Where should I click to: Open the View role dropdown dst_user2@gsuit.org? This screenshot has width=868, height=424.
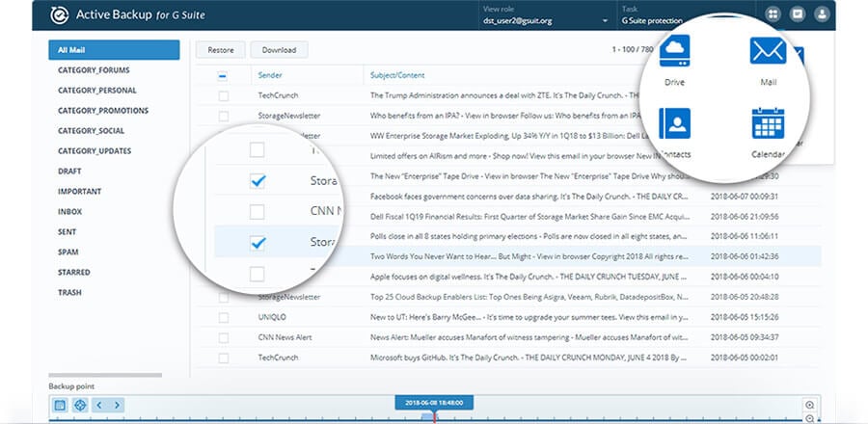pyautogui.click(x=545, y=21)
